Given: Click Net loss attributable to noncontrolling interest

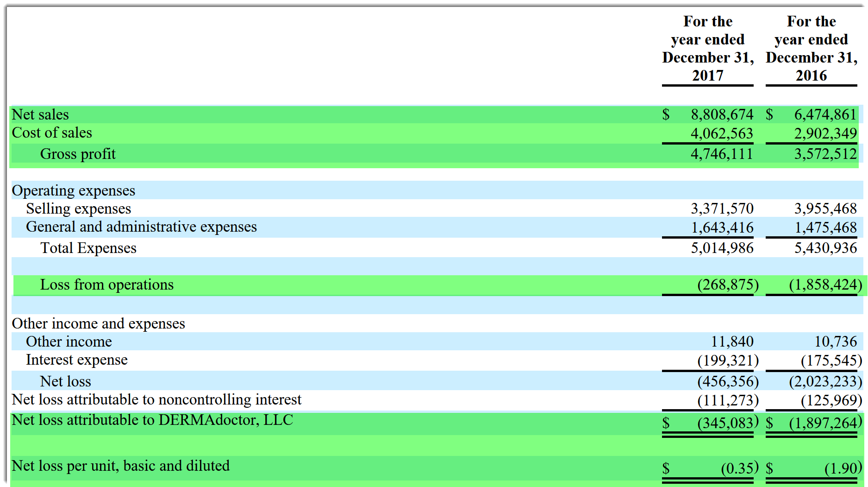Looking at the screenshot, I should click(x=157, y=399).
